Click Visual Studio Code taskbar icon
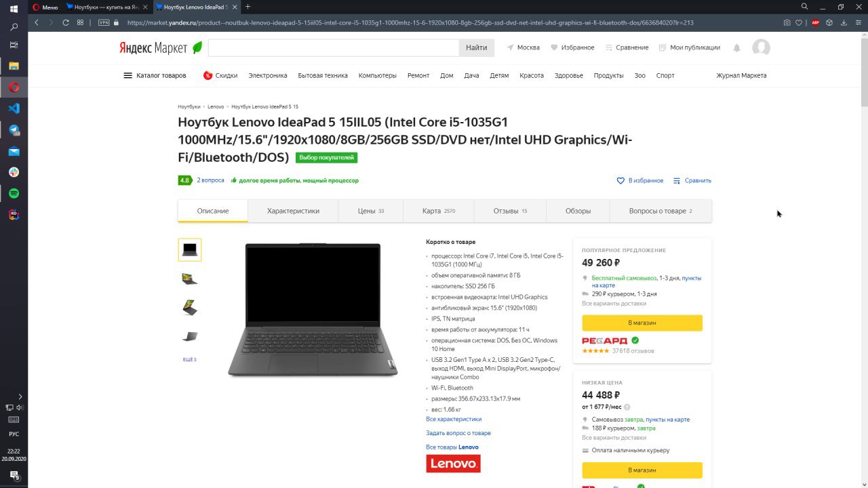 (x=14, y=108)
